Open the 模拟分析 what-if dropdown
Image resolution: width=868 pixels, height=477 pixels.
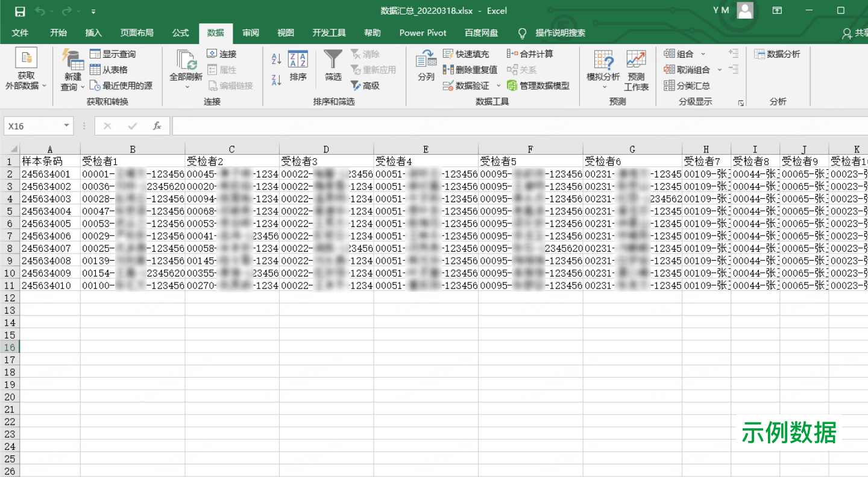pos(603,87)
